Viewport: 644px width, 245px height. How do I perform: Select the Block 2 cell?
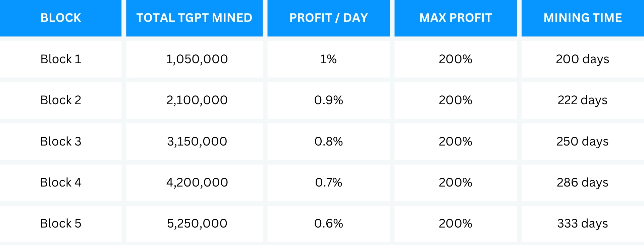tap(61, 100)
